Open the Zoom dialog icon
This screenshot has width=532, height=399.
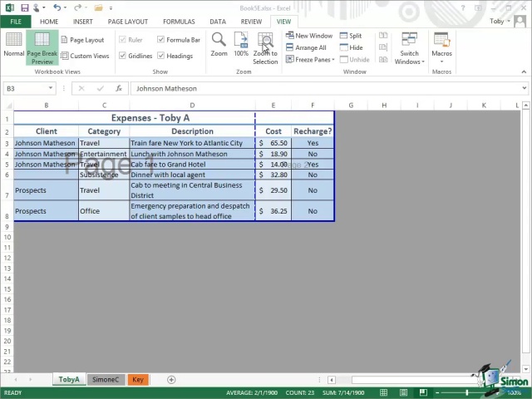point(219,44)
